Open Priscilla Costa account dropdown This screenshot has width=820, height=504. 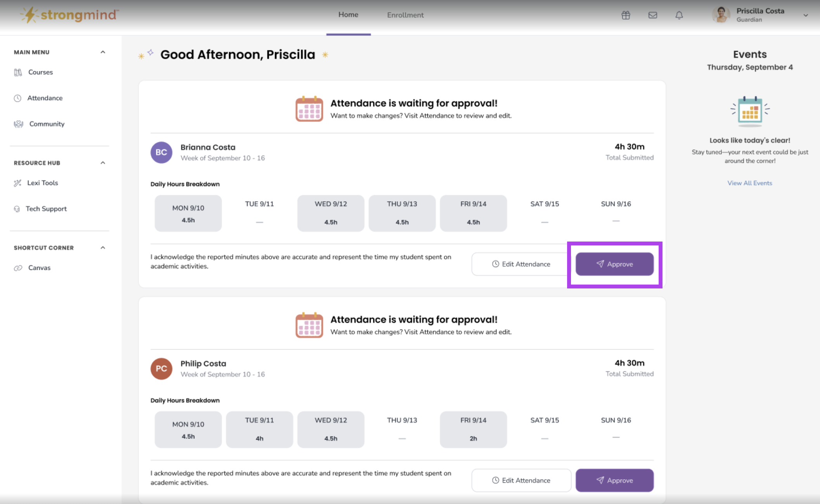pyautogui.click(x=805, y=16)
